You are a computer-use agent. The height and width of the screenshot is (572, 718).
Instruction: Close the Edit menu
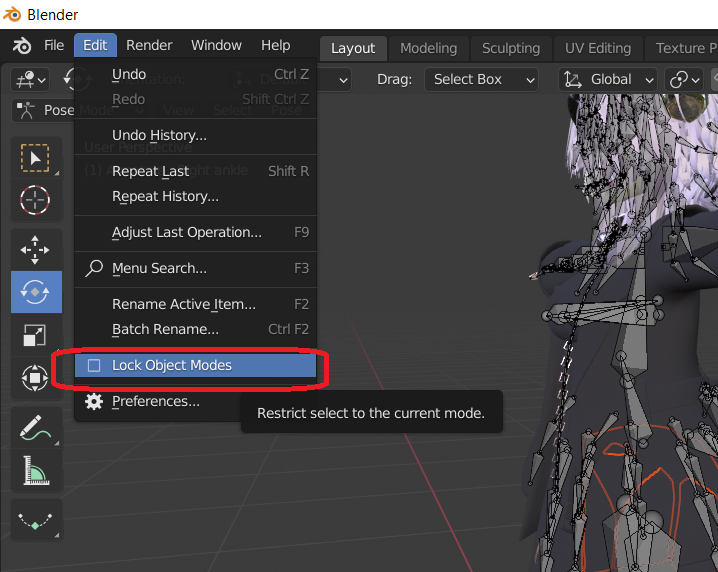(95, 45)
